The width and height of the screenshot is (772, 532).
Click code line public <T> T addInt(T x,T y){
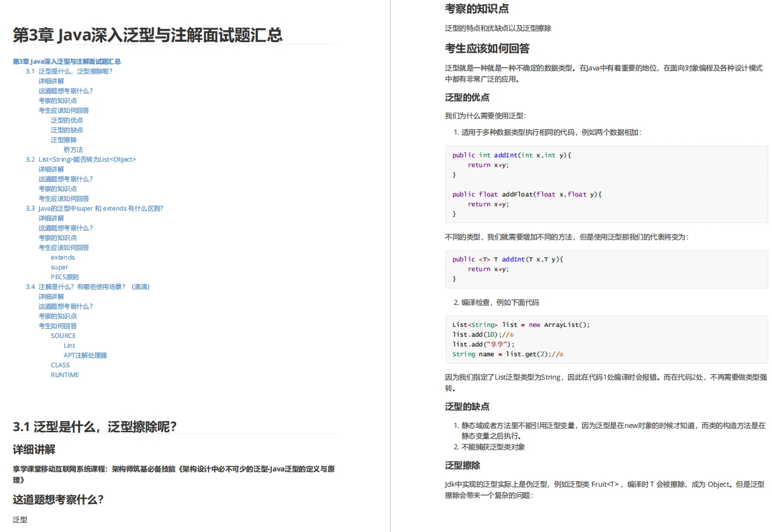tap(508, 259)
